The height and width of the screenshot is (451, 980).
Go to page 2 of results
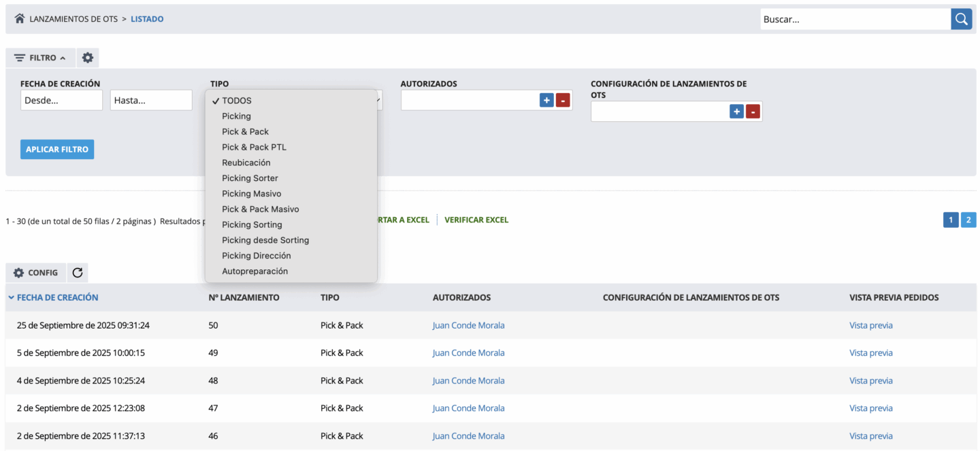coord(968,220)
